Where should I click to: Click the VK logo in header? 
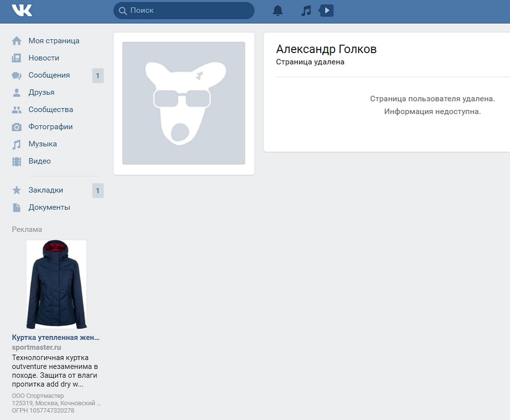(x=22, y=10)
